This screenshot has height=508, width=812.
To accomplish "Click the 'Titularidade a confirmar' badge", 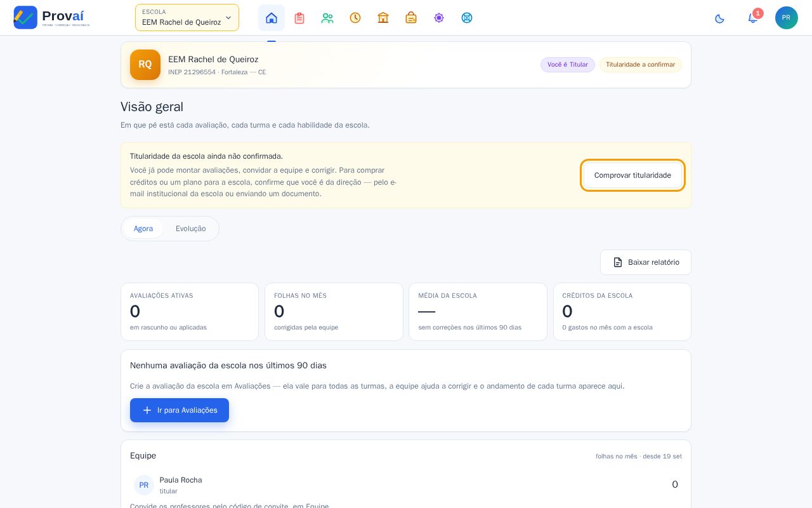I will point(641,65).
